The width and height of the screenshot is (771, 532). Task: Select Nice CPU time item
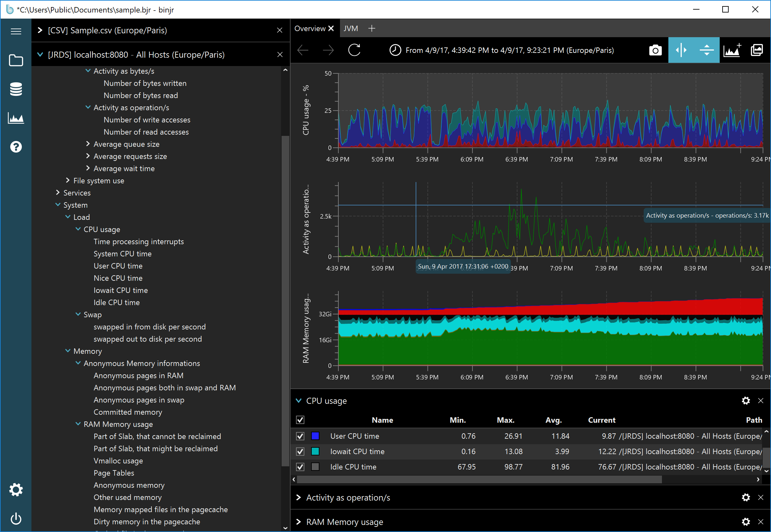(118, 278)
